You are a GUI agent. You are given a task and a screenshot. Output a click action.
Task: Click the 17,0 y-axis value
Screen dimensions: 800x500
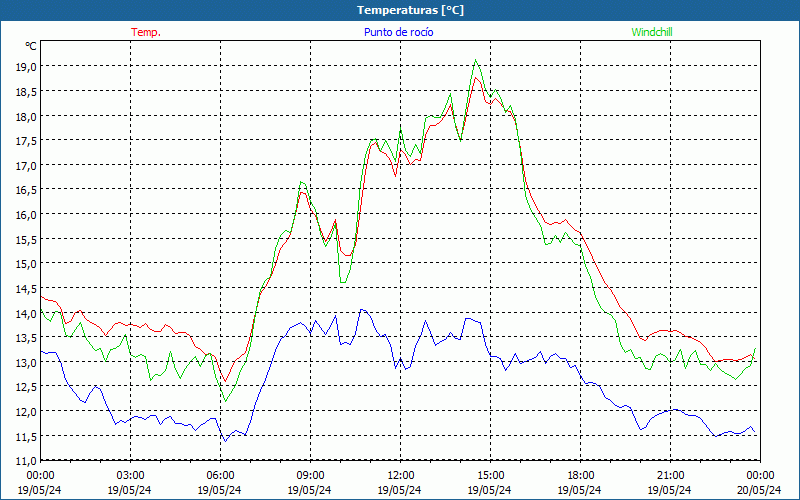click(x=26, y=165)
